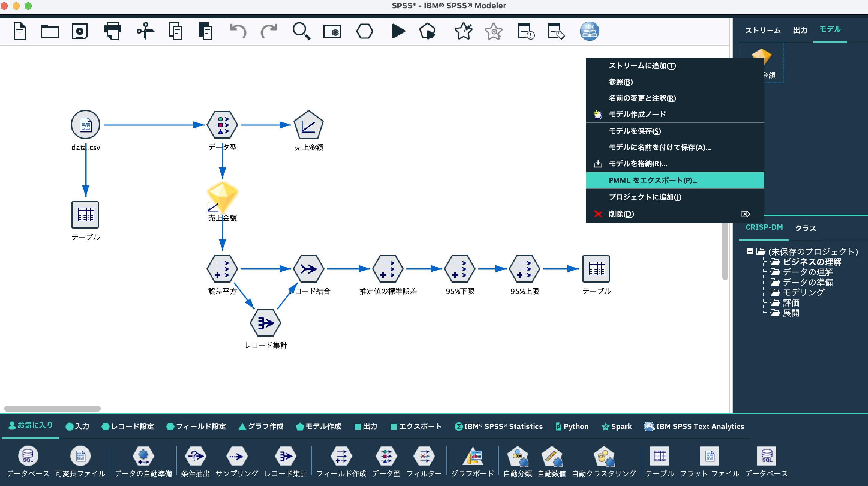Open the モデリング project folder
This screenshot has height=486, width=868.
coord(803,292)
